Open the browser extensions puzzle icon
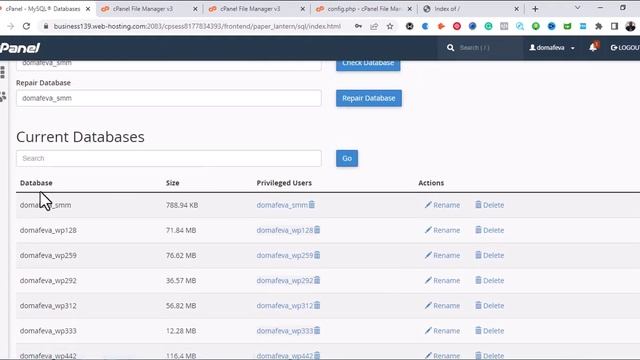Viewport: 640px width, 360px height. tap(598, 26)
